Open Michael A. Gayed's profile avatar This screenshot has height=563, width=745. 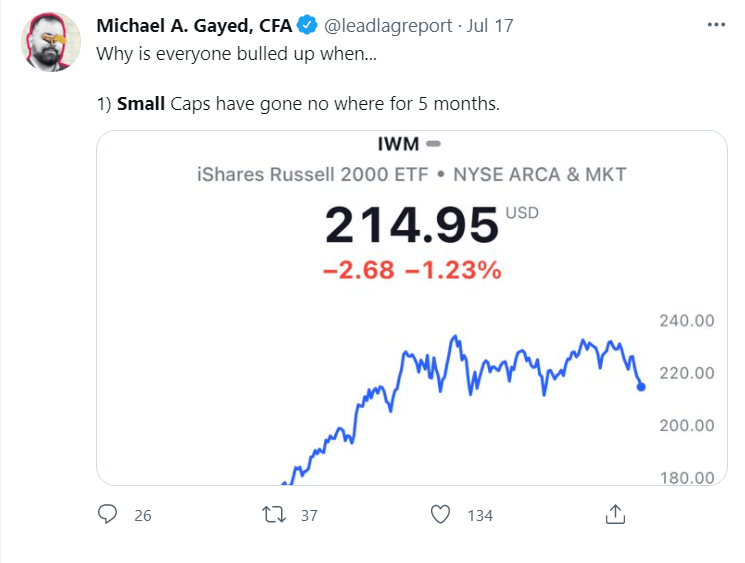click(50, 42)
